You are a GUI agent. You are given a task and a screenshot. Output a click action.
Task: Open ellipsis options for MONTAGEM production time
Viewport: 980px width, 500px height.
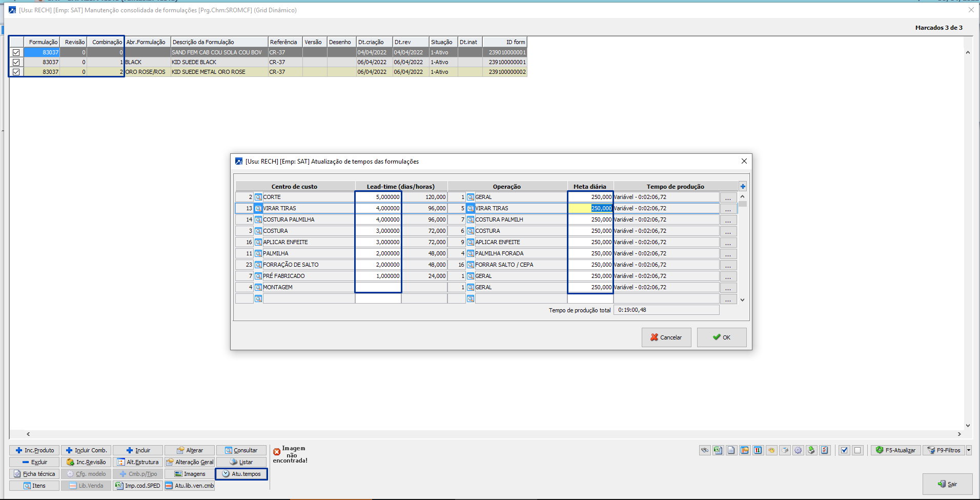[728, 288]
